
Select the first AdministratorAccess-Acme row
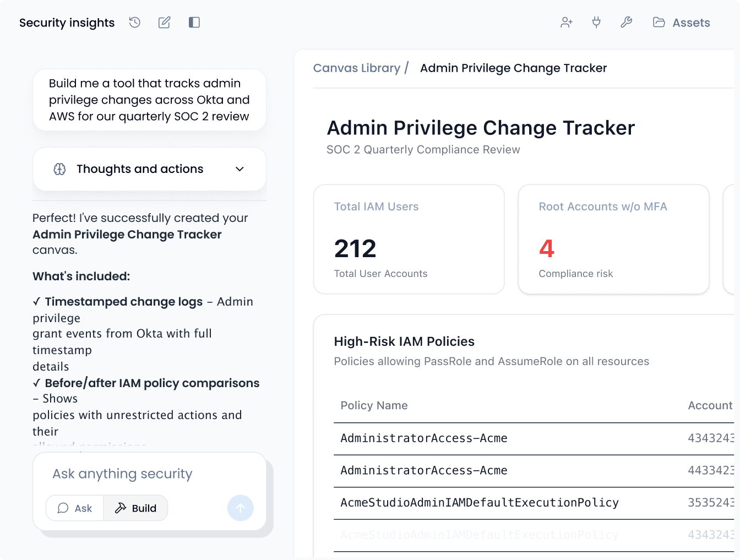[x=534, y=439]
